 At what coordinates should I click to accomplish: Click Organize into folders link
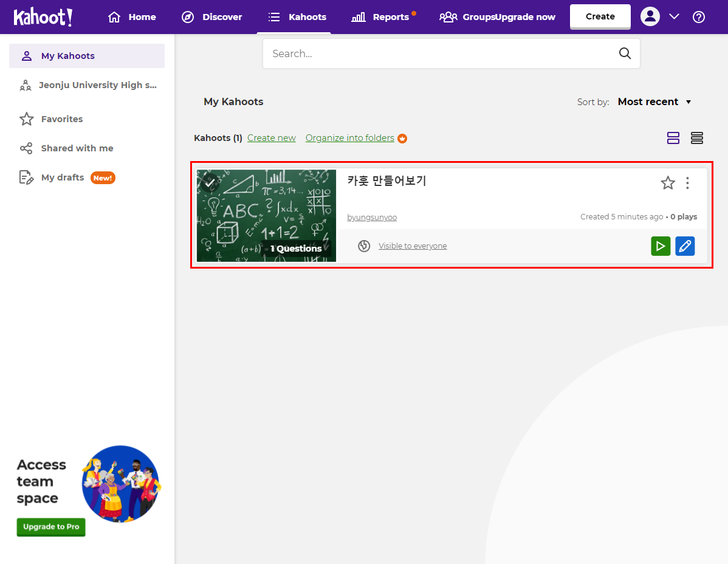click(349, 138)
